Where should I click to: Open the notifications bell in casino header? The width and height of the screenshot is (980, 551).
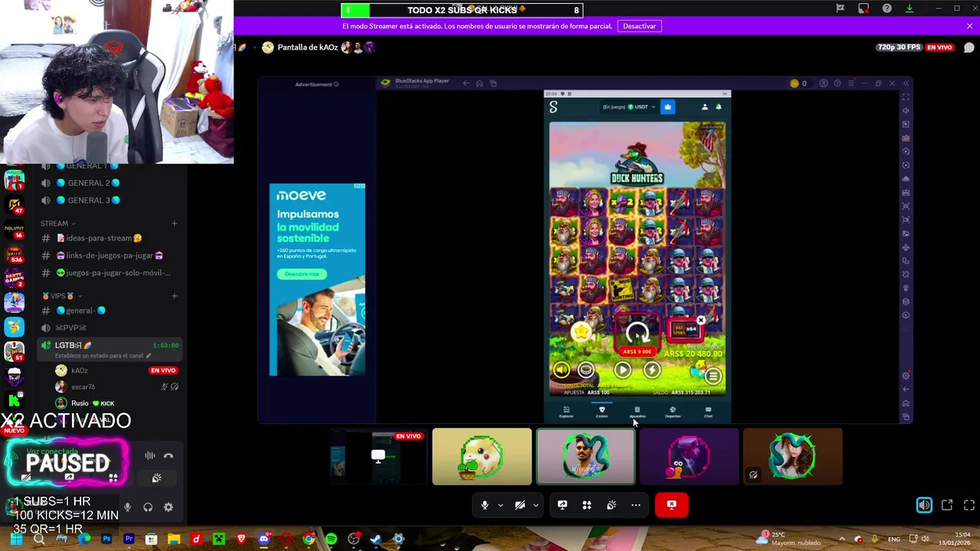pyautogui.click(x=718, y=107)
